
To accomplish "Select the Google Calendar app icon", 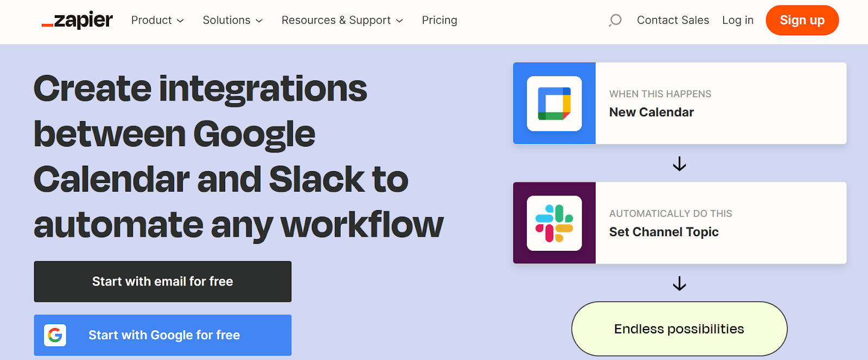I will (x=554, y=103).
